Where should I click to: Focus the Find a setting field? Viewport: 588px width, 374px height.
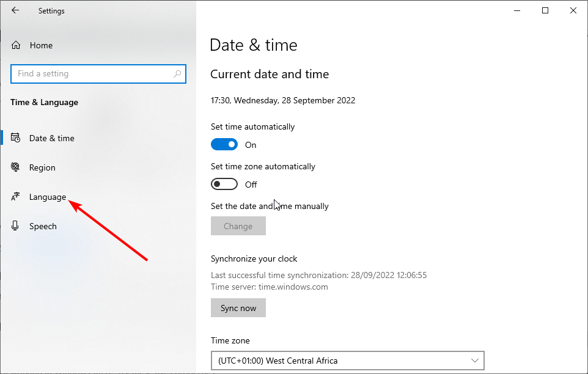(x=98, y=74)
